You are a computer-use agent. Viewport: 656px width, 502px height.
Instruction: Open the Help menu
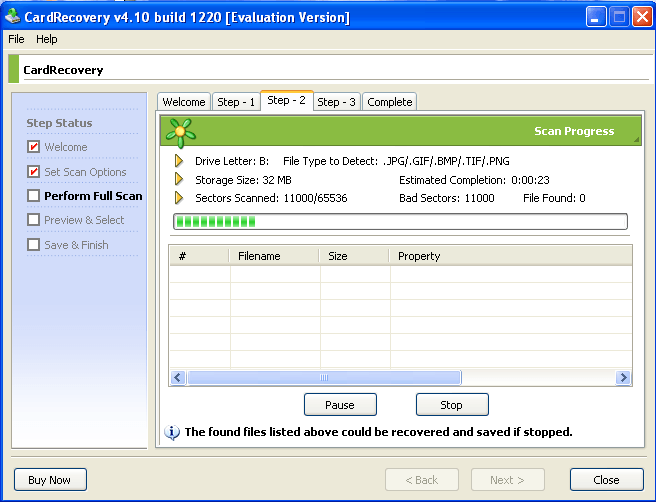(x=46, y=39)
